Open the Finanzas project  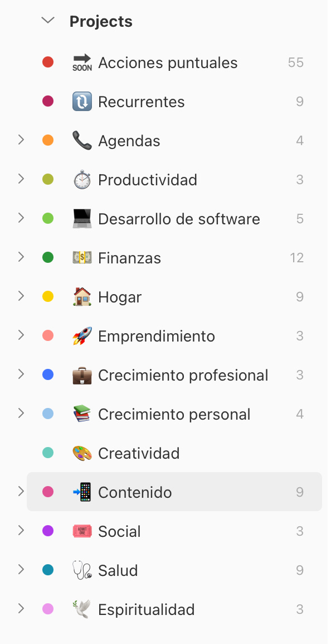129,258
